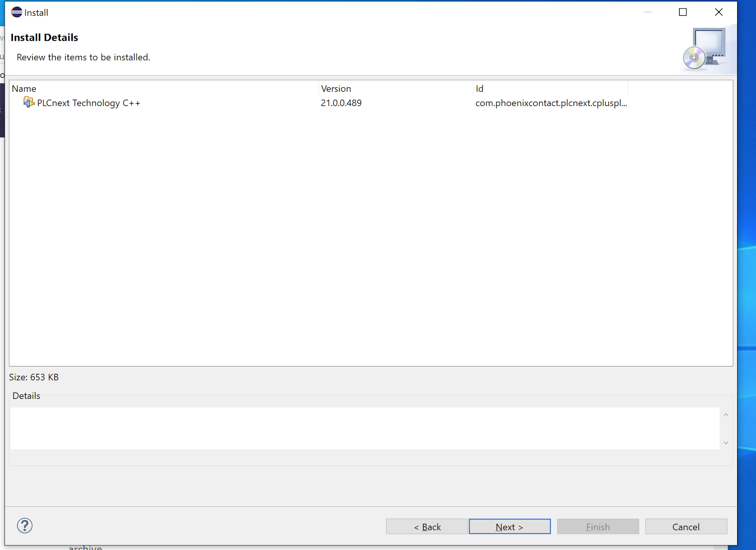Click the Next > button
The image size is (756, 550).
coord(510,527)
